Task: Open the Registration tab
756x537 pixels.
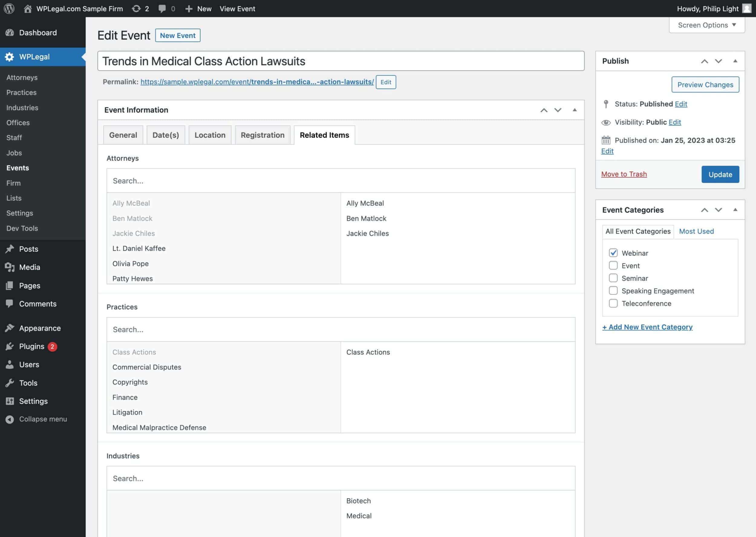Action: tap(263, 135)
